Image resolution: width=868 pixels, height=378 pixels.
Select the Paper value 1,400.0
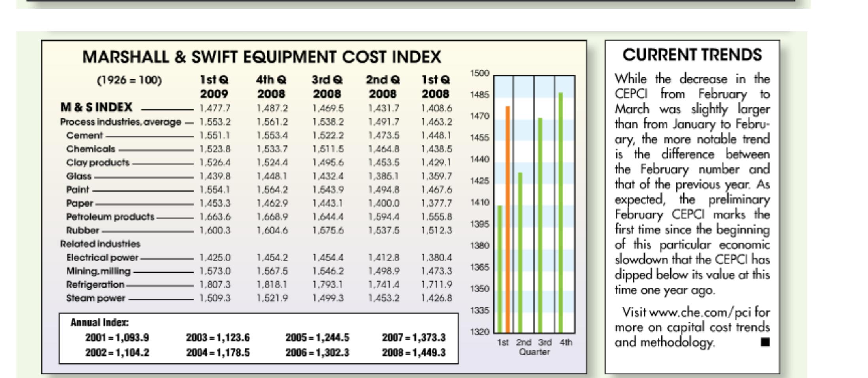click(384, 203)
